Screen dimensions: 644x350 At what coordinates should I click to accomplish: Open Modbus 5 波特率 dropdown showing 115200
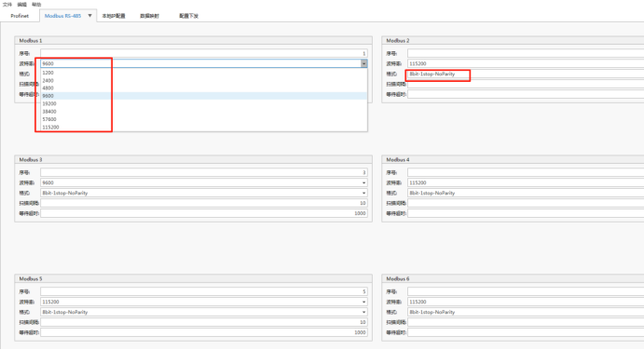pyautogui.click(x=204, y=302)
